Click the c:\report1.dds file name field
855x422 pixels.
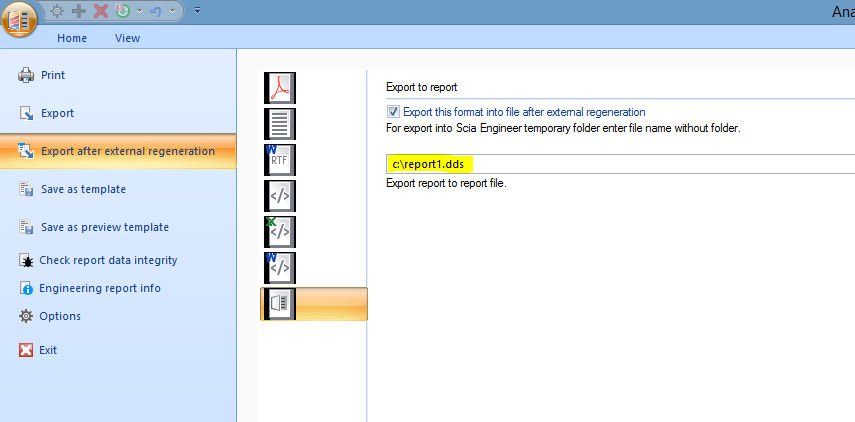coord(620,164)
